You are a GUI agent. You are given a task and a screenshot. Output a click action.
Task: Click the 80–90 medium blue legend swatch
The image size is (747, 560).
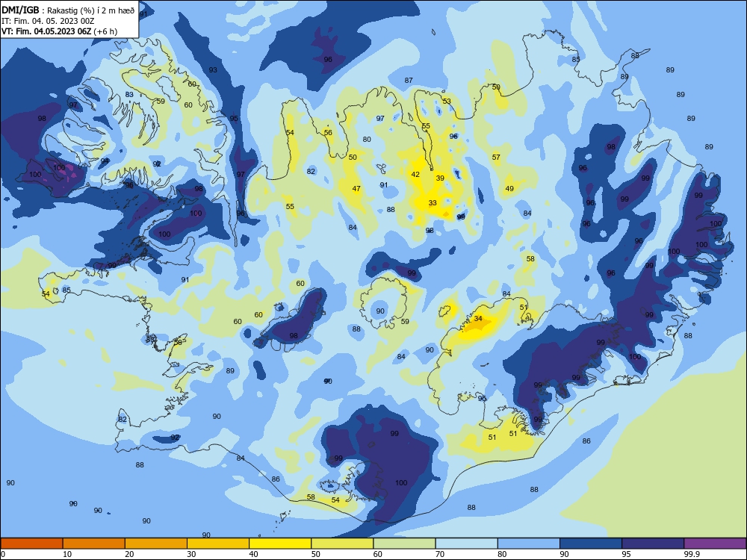(529, 544)
